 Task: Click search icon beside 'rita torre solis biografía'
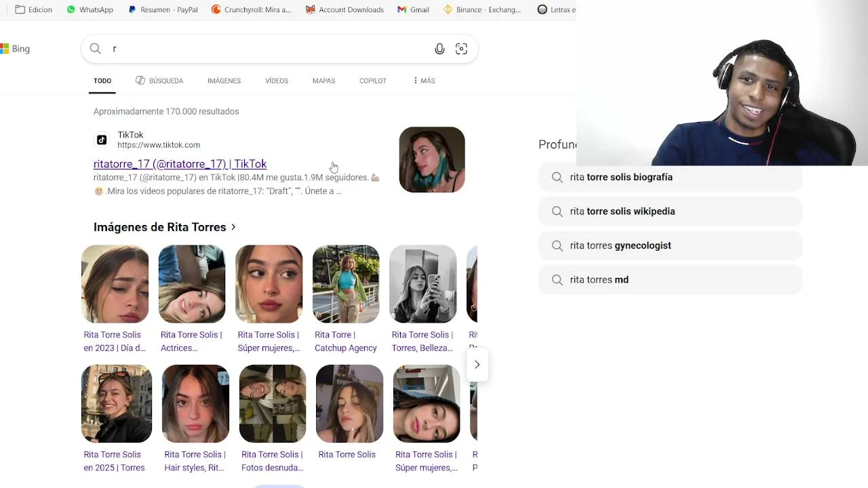tap(557, 177)
